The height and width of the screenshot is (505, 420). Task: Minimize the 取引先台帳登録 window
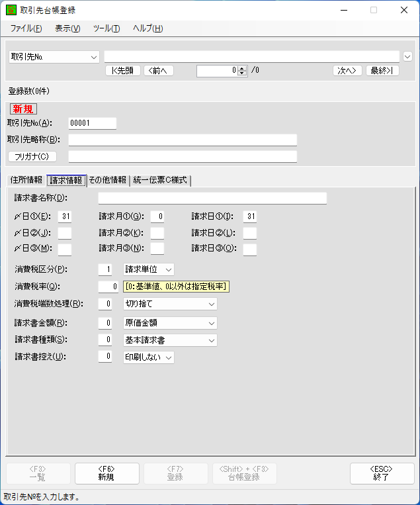[x=344, y=11]
